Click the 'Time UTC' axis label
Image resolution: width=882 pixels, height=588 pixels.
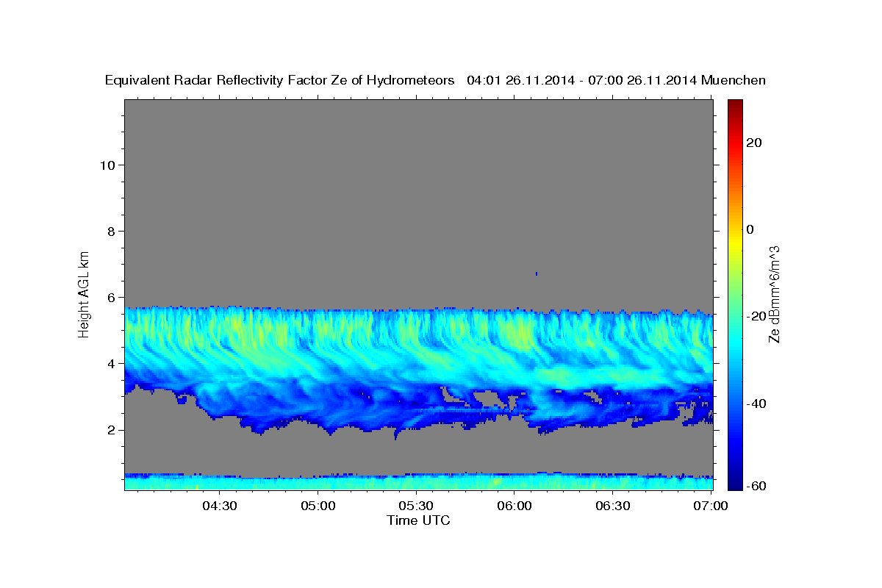pos(418,520)
